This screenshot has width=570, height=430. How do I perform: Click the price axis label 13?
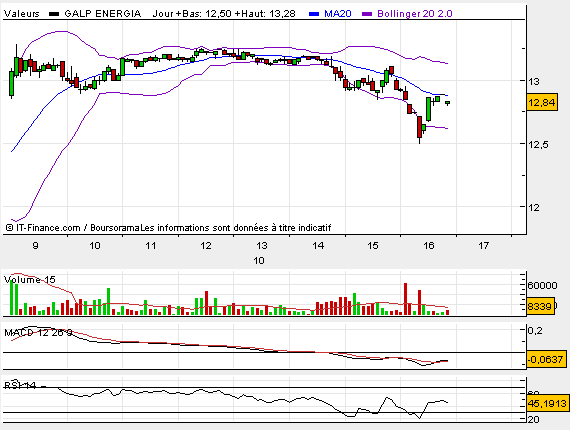click(x=534, y=81)
